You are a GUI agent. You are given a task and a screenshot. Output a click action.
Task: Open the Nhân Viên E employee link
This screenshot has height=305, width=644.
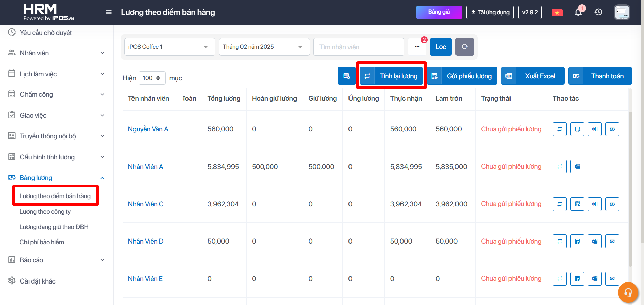(145, 279)
